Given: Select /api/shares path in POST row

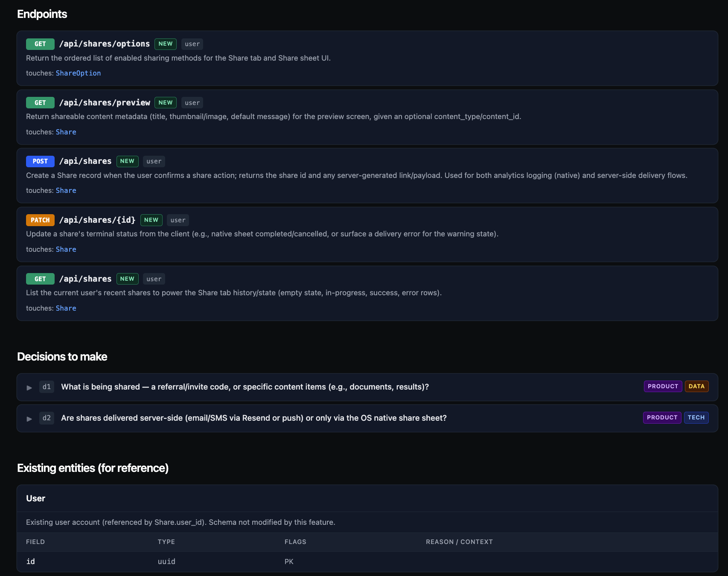Looking at the screenshot, I should point(85,161).
